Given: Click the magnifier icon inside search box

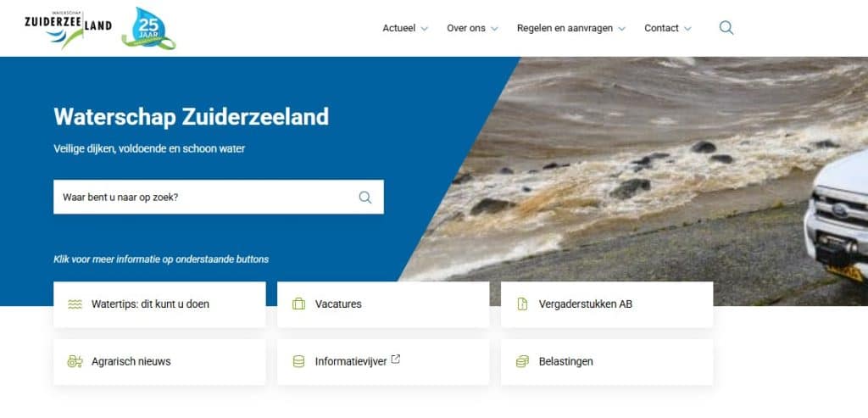Looking at the screenshot, I should pos(364,197).
